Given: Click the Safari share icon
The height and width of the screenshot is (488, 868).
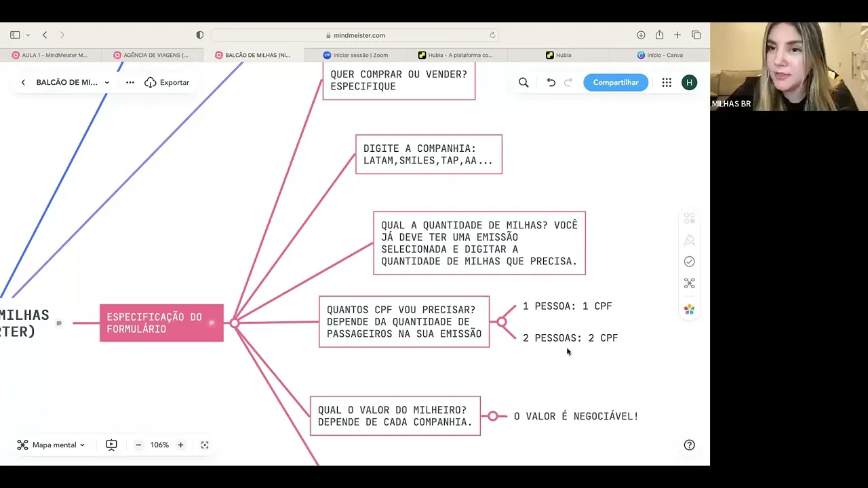Looking at the screenshot, I should [659, 35].
